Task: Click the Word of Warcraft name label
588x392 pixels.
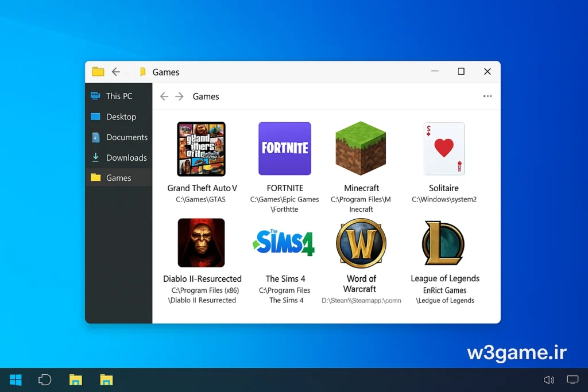Action: tap(361, 284)
